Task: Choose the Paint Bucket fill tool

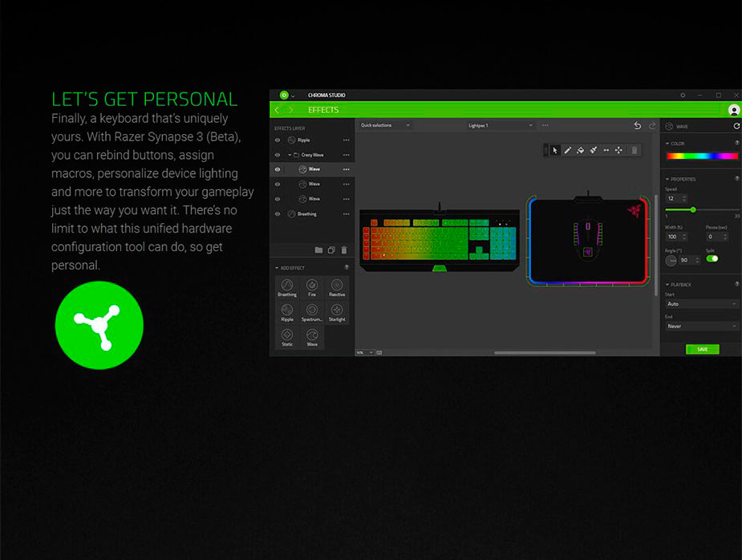Action: 580,150
